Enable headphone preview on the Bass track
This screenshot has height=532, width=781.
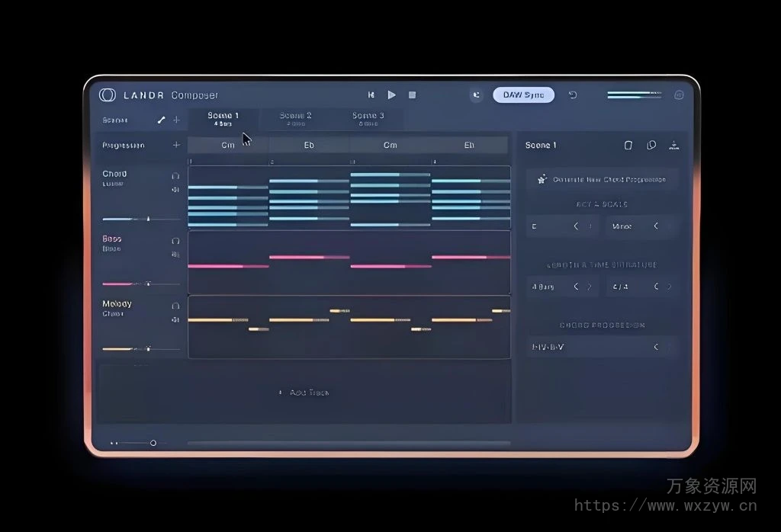click(x=175, y=240)
